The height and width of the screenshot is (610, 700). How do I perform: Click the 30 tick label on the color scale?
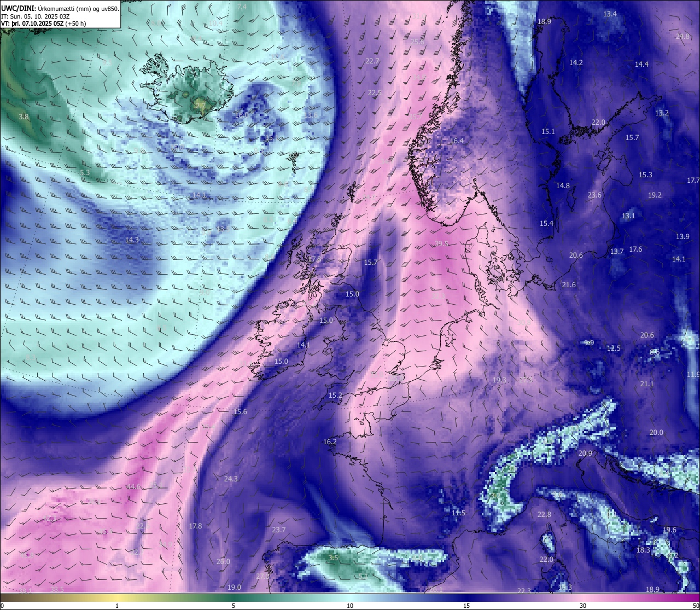[583, 606]
